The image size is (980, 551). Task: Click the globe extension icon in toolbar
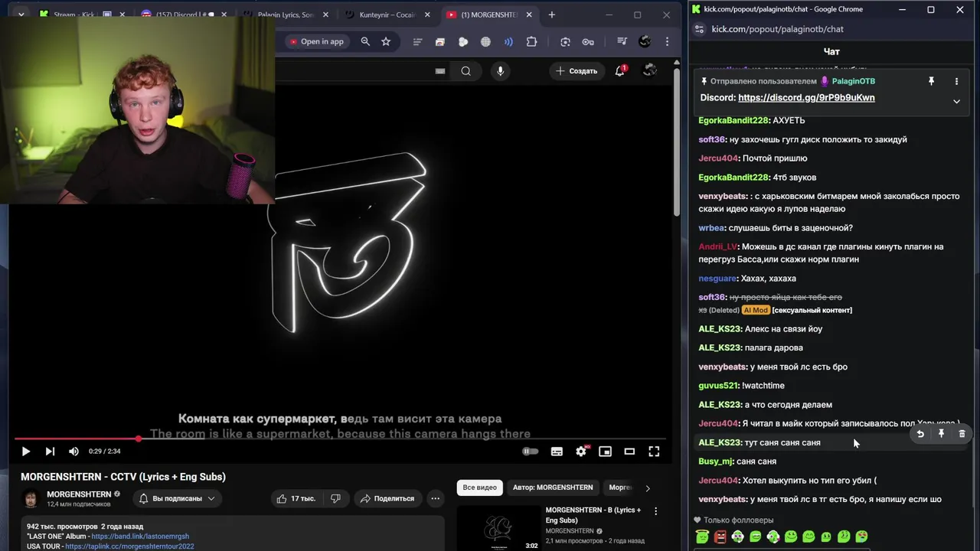(485, 42)
